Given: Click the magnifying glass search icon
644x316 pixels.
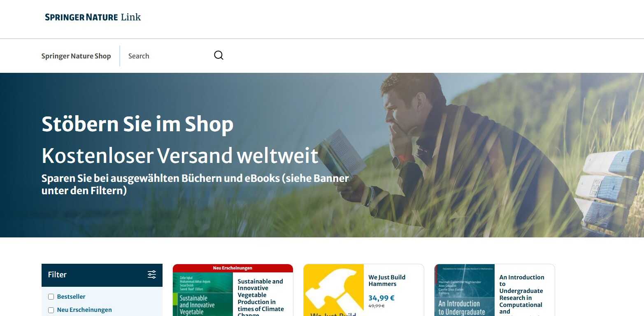Looking at the screenshot, I should (219, 56).
